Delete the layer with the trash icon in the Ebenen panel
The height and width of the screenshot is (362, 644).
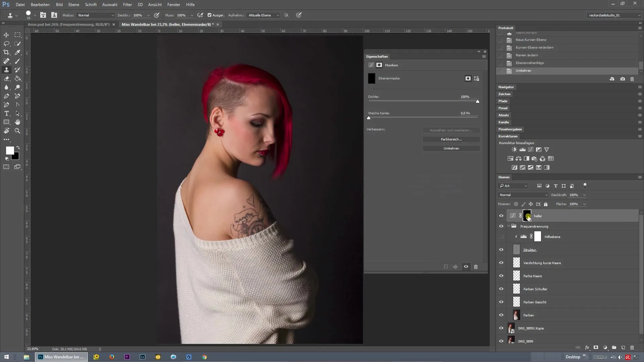632,348
